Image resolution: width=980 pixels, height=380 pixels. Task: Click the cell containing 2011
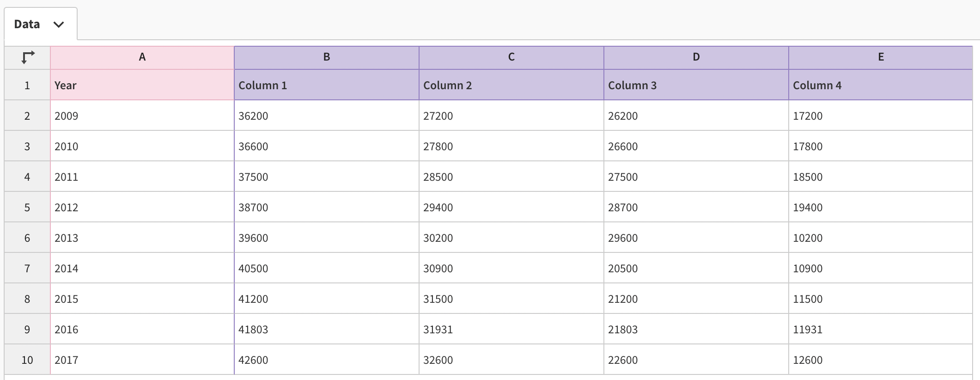click(x=142, y=177)
